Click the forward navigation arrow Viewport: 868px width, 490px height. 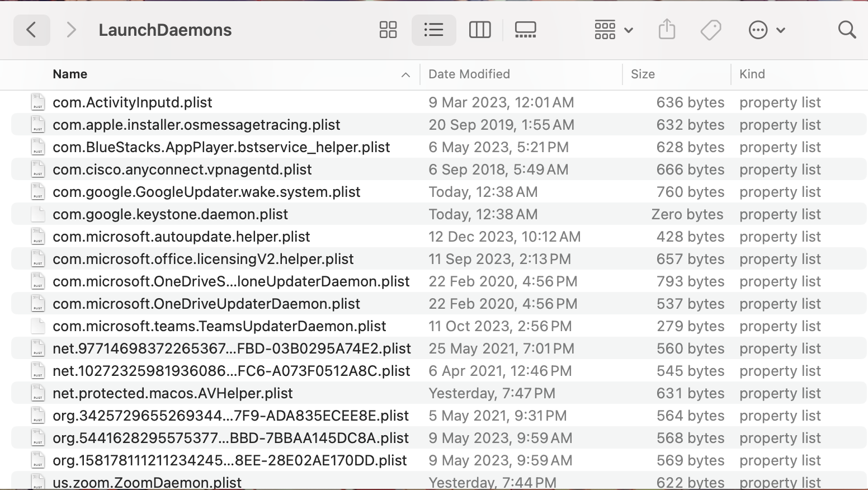click(x=71, y=30)
